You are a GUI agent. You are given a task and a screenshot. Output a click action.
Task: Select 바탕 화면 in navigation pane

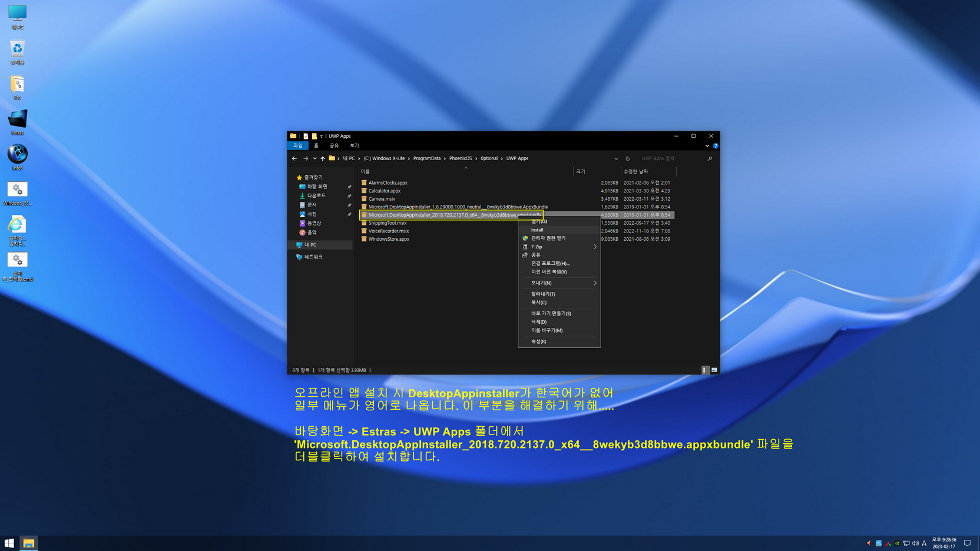point(317,187)
